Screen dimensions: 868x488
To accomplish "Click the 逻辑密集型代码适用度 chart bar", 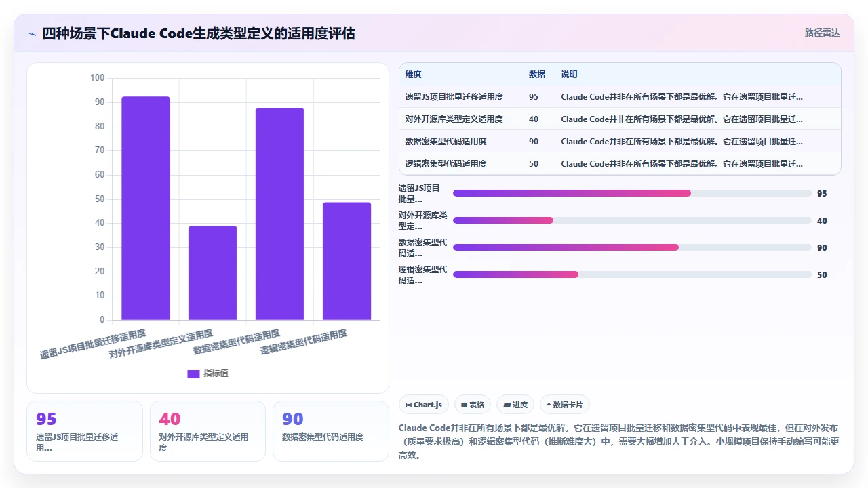I will (347, 261).
